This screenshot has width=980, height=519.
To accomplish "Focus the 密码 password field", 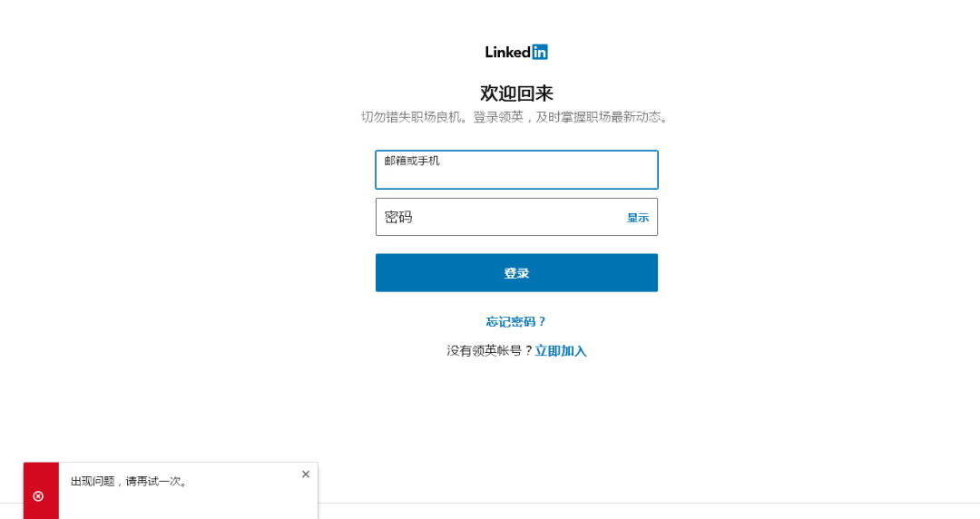I will pyautogui.click(x=499, y=218).
